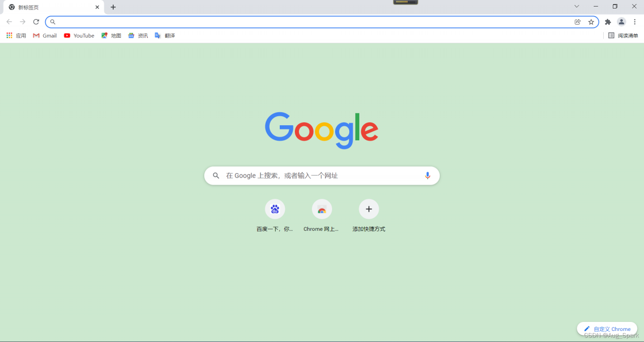This screenshot has height=342, width=644.
Task: Click the Google search input box
Action: [322, 176]
